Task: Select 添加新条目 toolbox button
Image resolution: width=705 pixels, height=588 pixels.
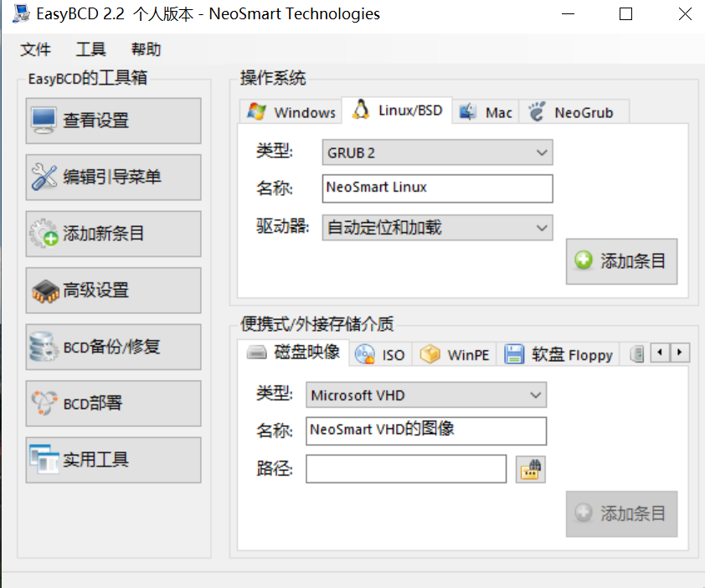Action: [113, 234]
